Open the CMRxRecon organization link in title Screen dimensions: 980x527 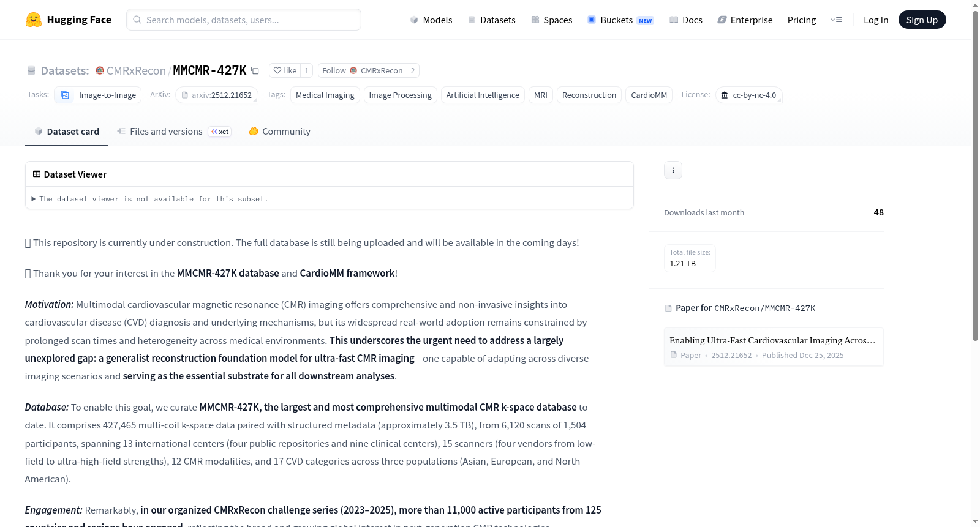[x=136, y=71]
